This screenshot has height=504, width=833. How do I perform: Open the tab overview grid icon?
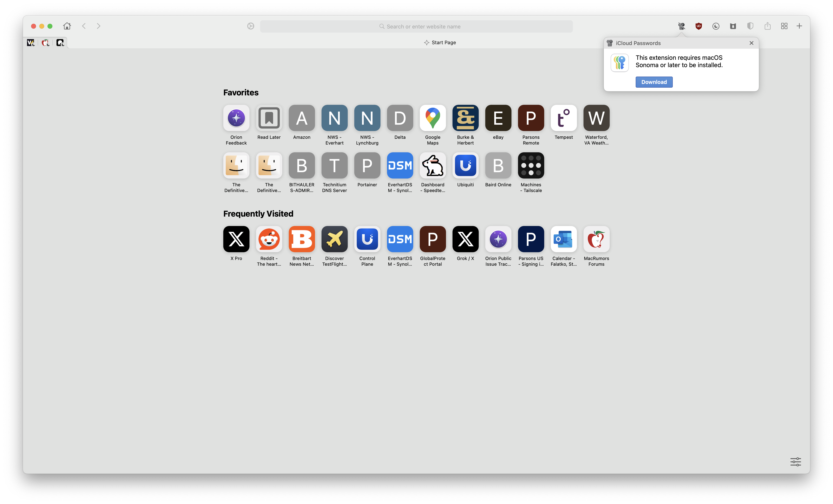(784, 26)
